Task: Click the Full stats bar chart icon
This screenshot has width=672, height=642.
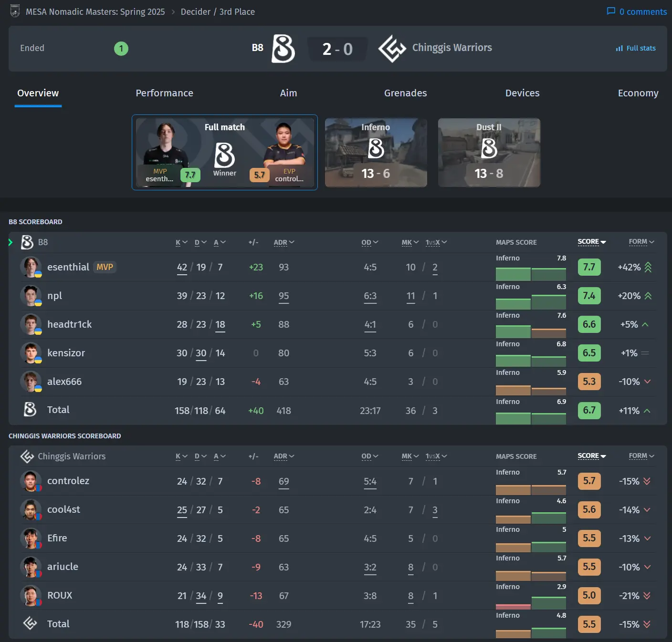Action: [x=619, y=48]
